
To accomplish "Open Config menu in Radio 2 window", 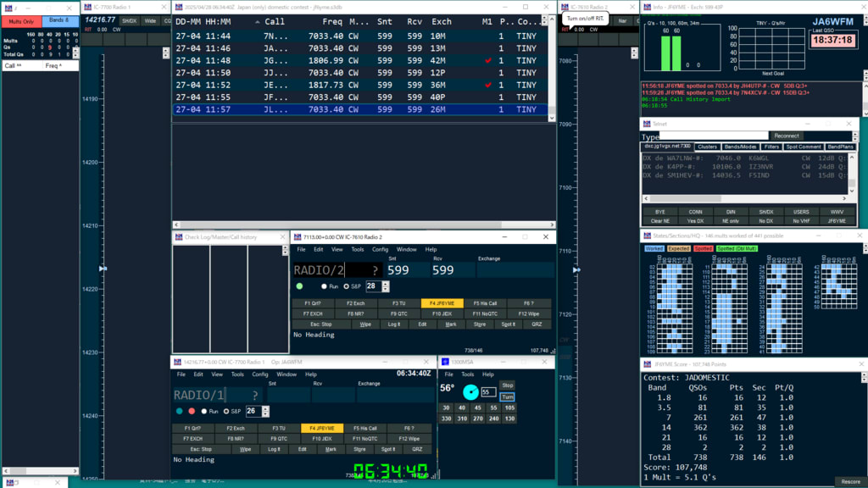I will coord(380,250).
